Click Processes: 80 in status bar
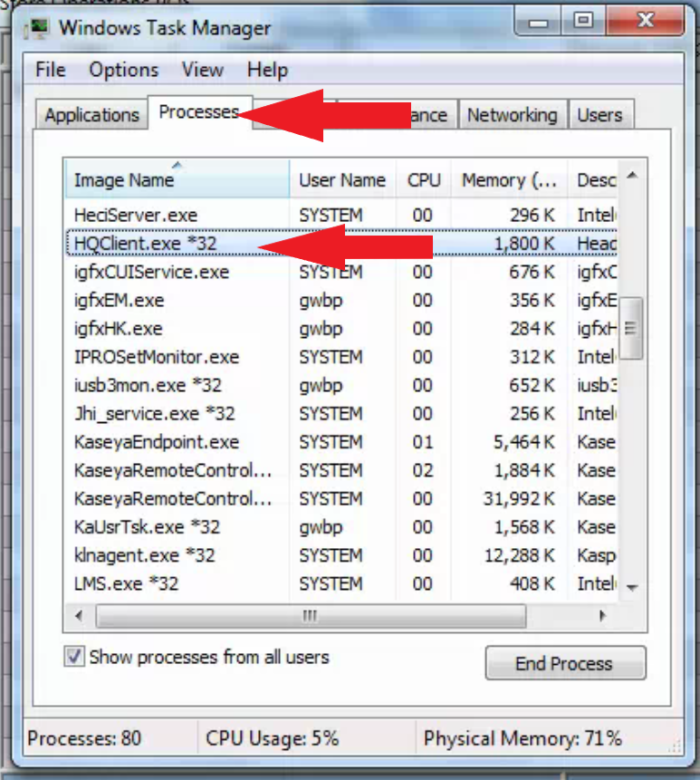 click(x=84, y=738)
